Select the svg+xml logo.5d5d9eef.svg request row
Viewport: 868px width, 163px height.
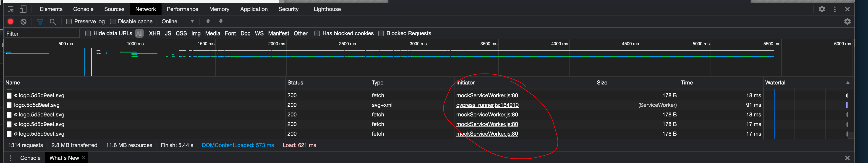(x=425, y=105)
